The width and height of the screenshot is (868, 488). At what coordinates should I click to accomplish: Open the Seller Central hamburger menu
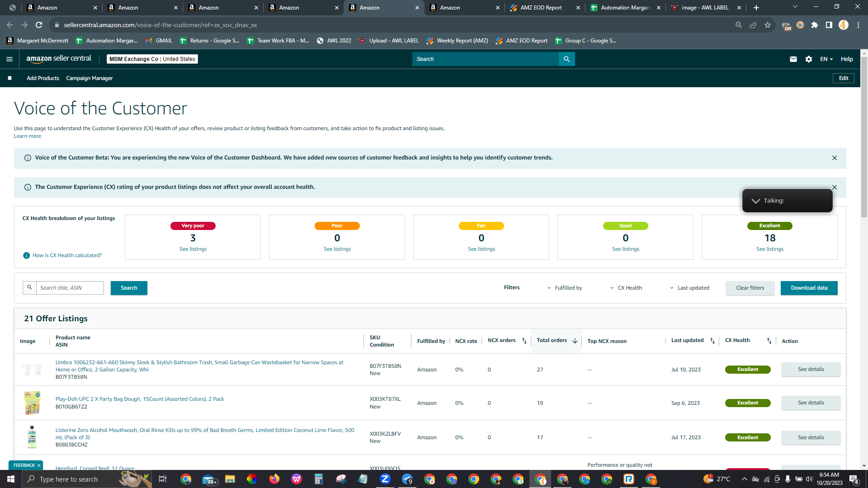9,59
